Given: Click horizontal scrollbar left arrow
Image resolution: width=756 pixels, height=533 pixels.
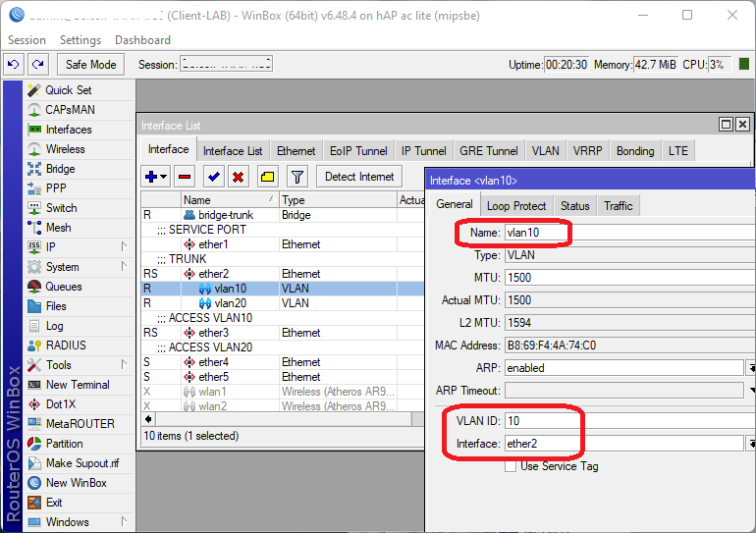Looking at the screenshot, I should tap(148, 420).
